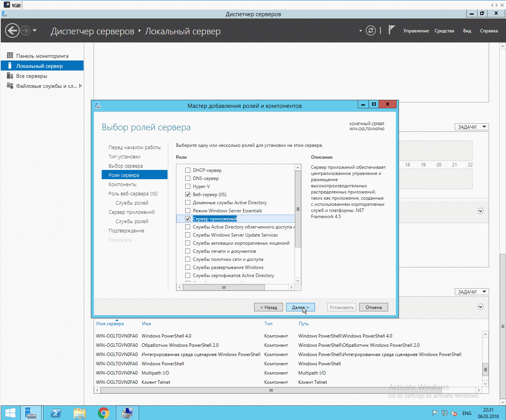Image resolution: width=506 pixels, height=420 pixels.
Task: Launch Google Chrome from the taskbar
Action: tap(103, 413)
